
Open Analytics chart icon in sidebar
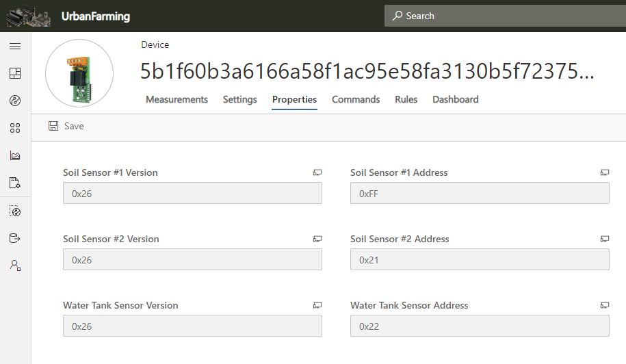pos(15,155)
